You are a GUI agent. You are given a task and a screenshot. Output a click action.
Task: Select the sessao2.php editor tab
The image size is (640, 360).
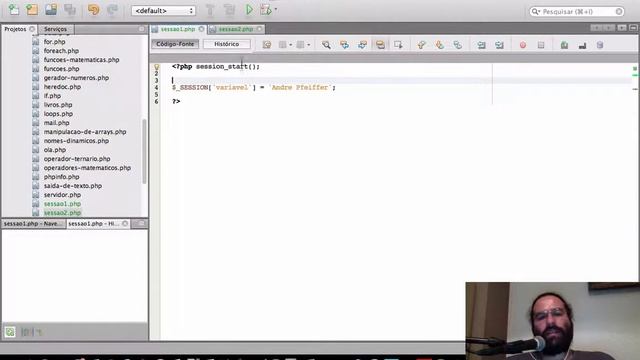point(236,29)
